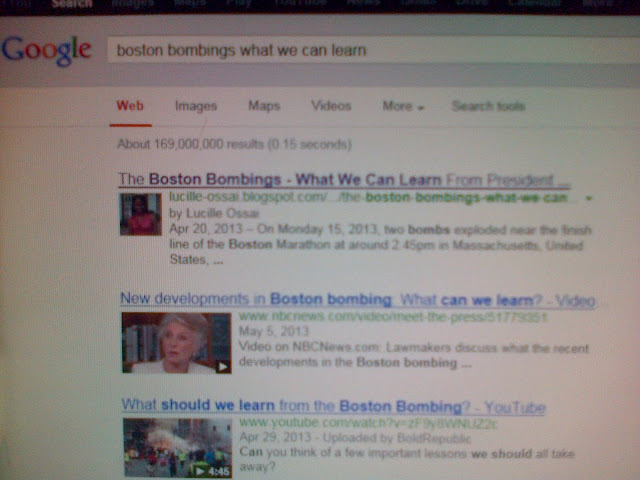The height and width of the screenshot is (480, 640).
Task: Click the www.youtube.com/watch URL
Action: (368, 423)
